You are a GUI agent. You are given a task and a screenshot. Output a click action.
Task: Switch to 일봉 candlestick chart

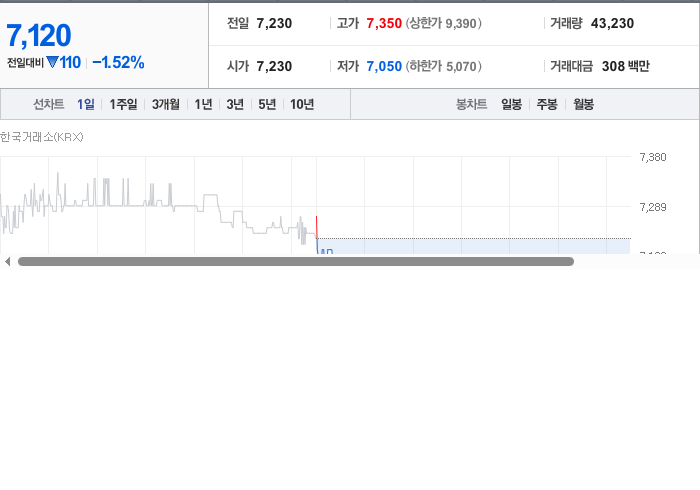(512, 104)
